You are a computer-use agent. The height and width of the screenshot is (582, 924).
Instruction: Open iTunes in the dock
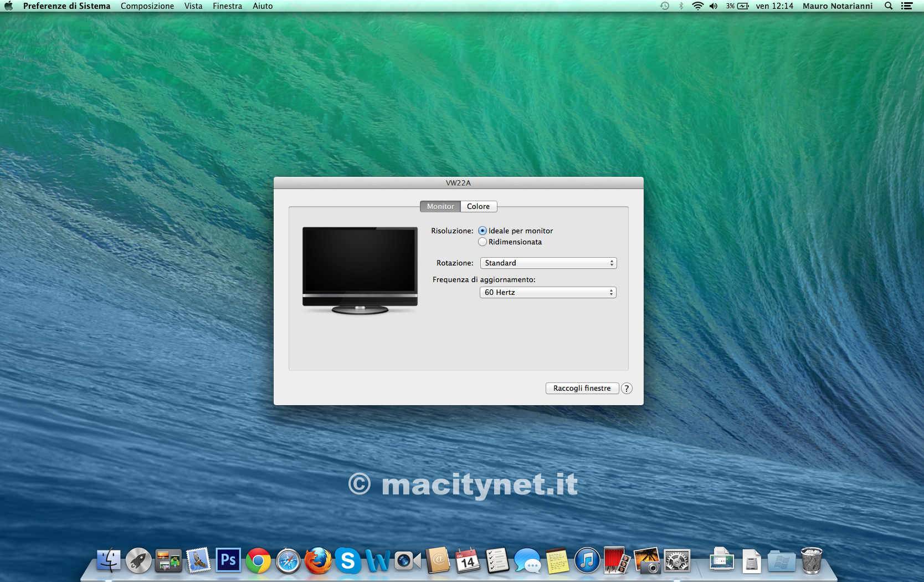tap(587, 561)
